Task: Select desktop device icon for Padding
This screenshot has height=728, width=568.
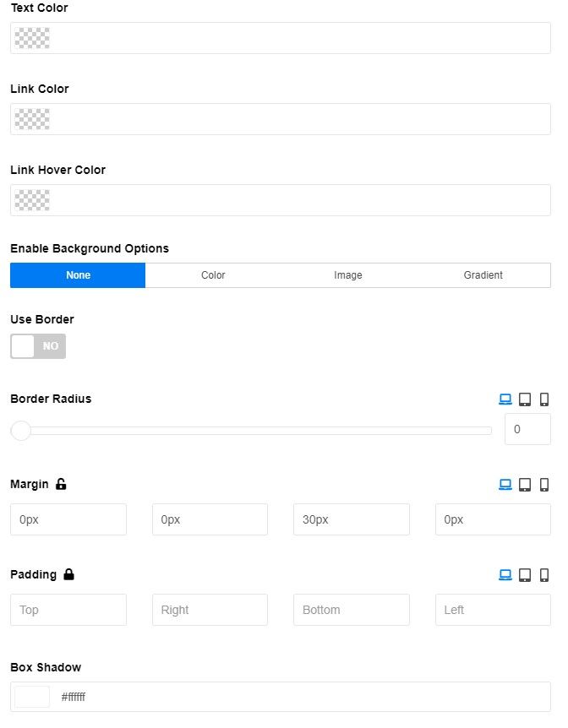Action: [x=505, y=575]
